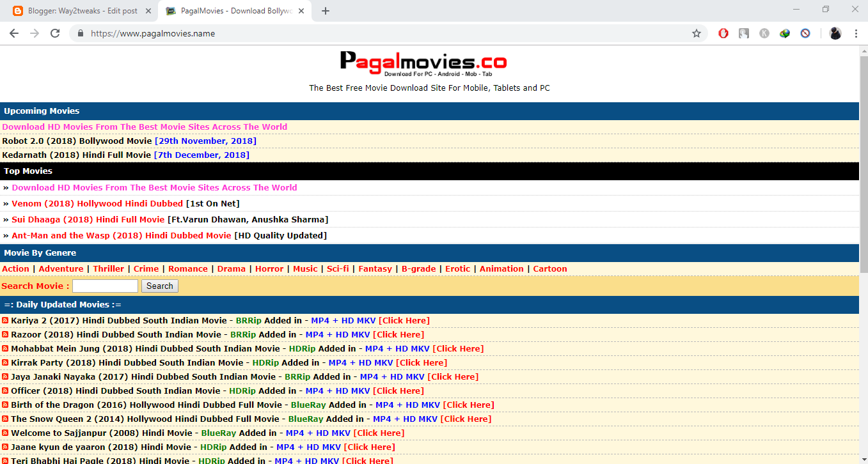
Task: Click the feed icon beside The Snow Queen 2
Action: 5,419
